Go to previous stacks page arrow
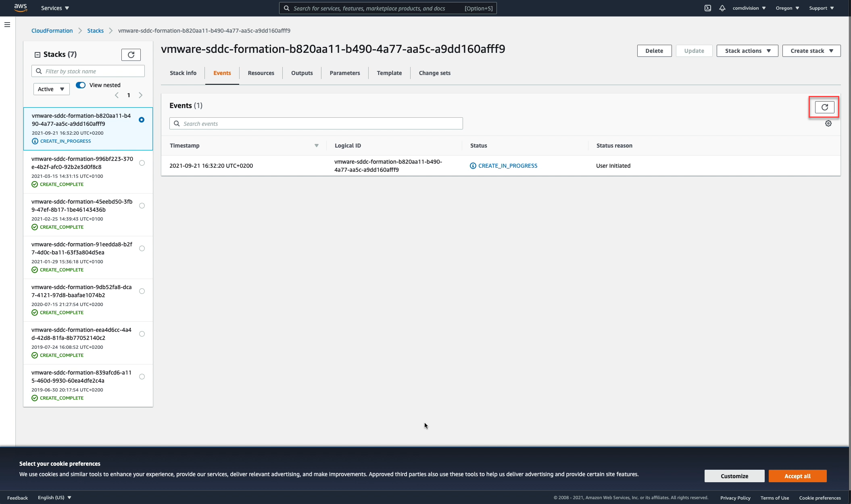851x504 pixels. [x=117, y=96]
